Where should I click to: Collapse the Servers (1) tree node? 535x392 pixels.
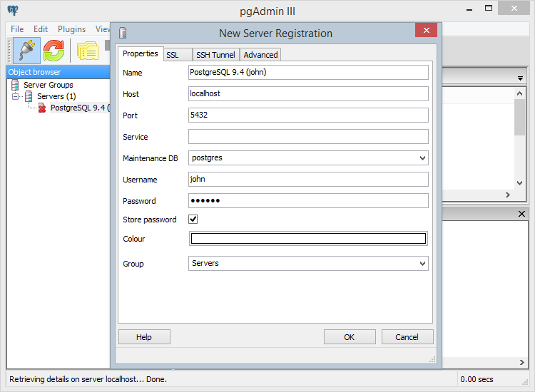(x=16, y=96)
